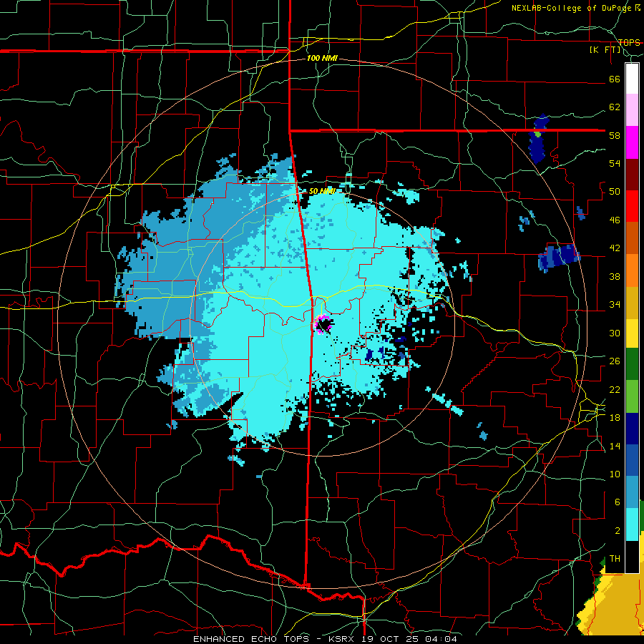
Task: Click the light pink legend swatch near 62
Action: click(632, 110)
